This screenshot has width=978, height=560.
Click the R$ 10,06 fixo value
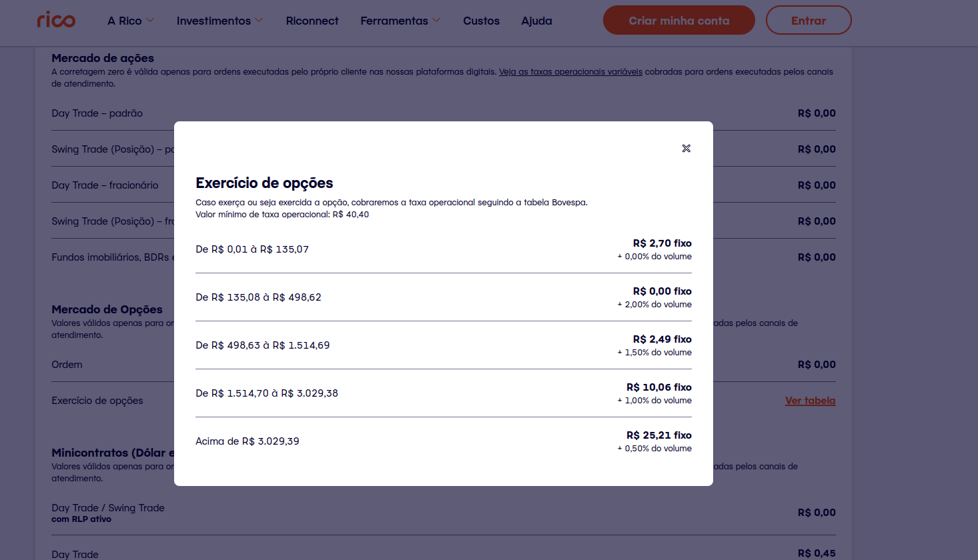point(658,387)
